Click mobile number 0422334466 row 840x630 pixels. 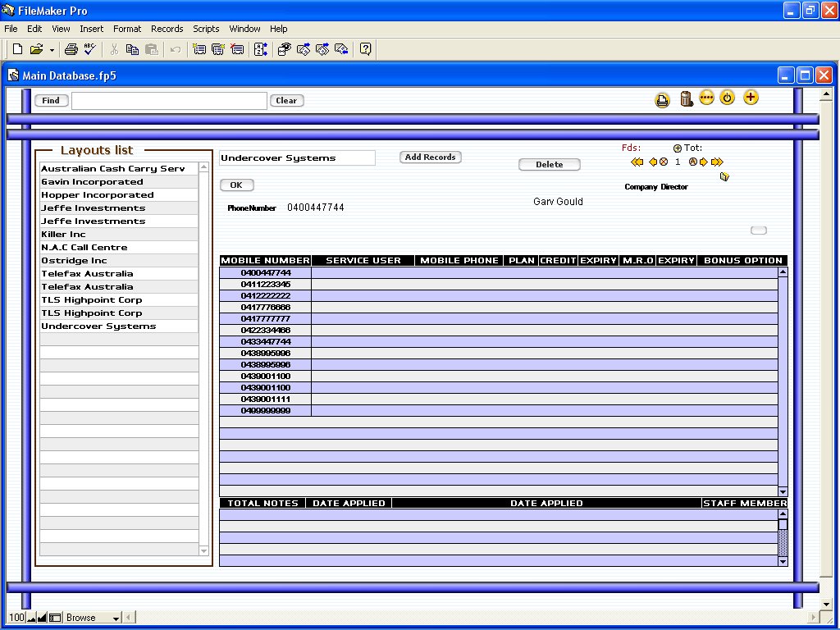tap(266, 330)
